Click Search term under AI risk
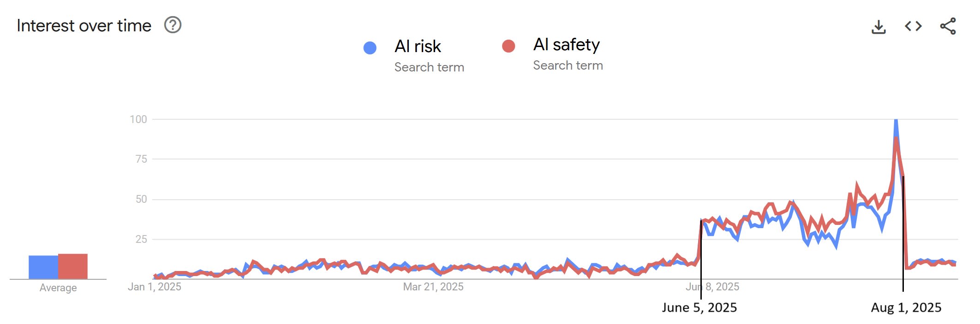980x324 pixels. pyautogui.click(x=429, y=67)
